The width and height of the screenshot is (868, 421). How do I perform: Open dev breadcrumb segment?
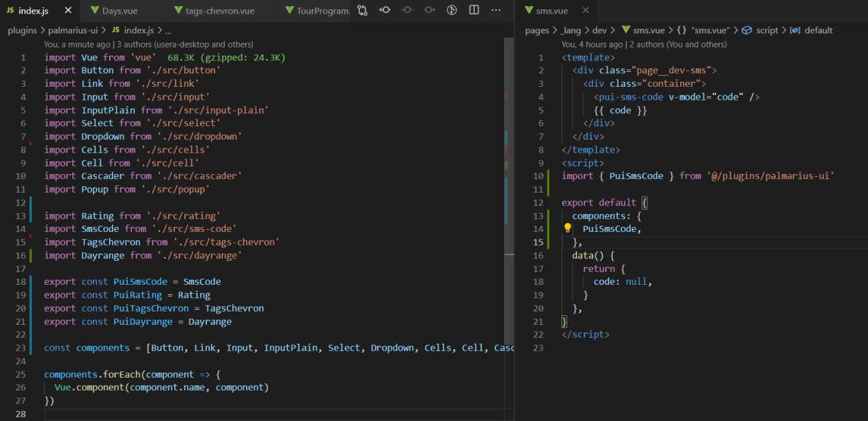click(599, 31)
